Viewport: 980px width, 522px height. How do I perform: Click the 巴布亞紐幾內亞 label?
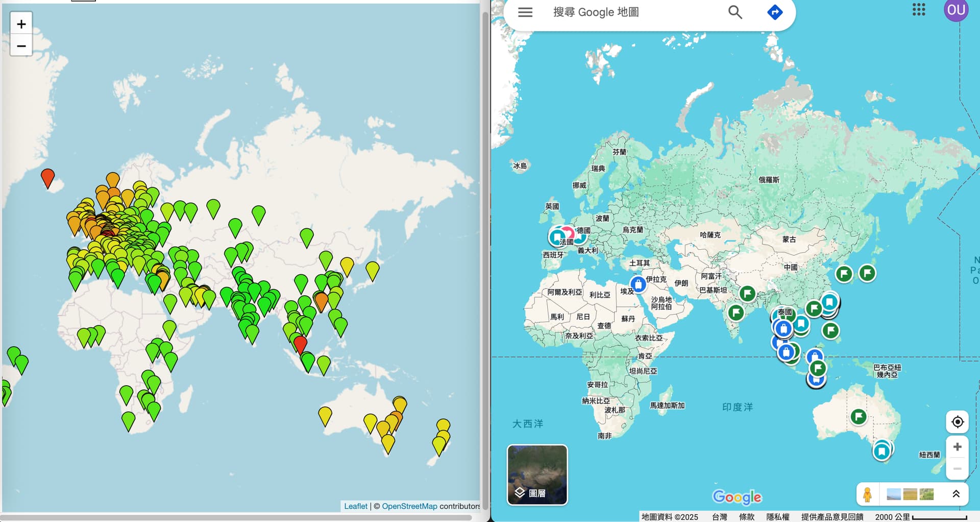(x=887, y=371)
